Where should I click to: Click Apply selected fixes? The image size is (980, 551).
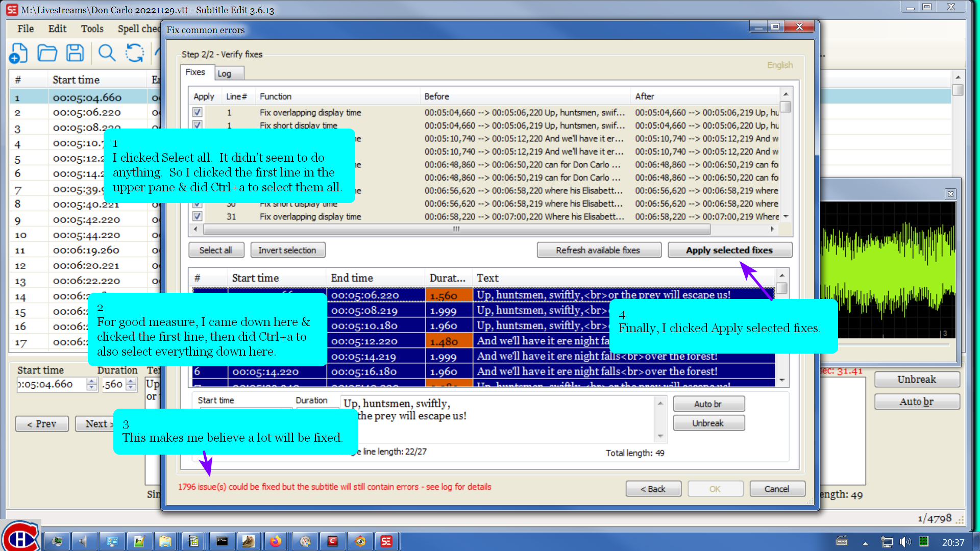pos(729,250)
